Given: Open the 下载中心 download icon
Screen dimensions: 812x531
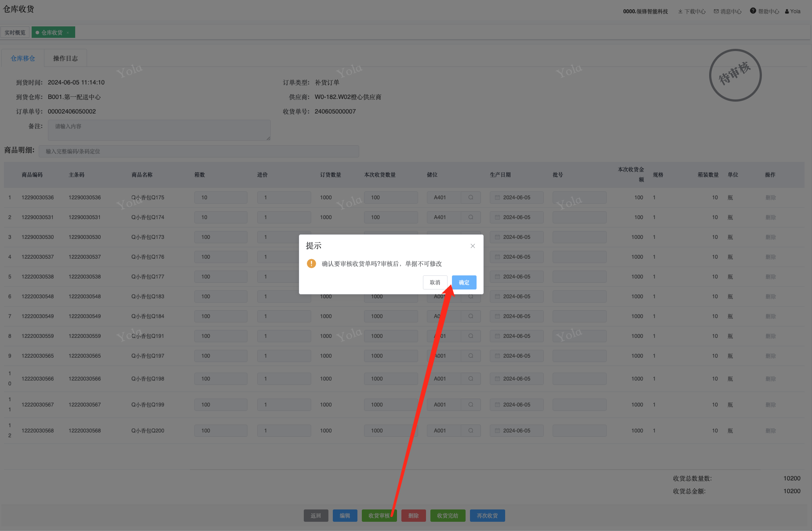Looking at the screenshot, I should [x=680, y=11].
